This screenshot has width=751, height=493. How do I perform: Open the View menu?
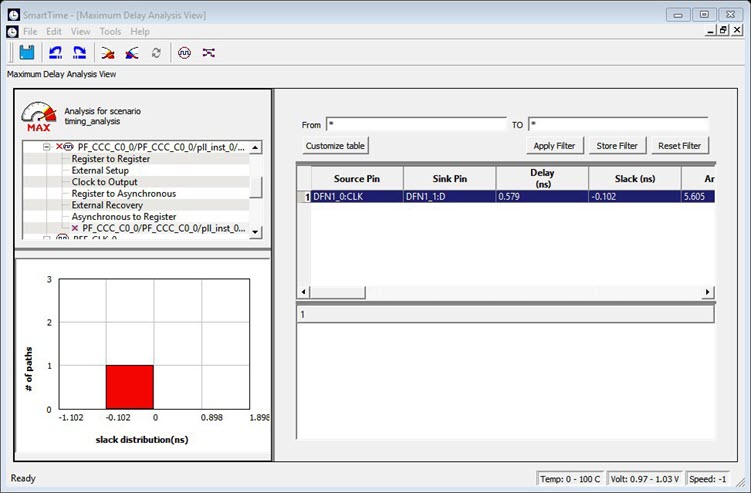[80, 32]
